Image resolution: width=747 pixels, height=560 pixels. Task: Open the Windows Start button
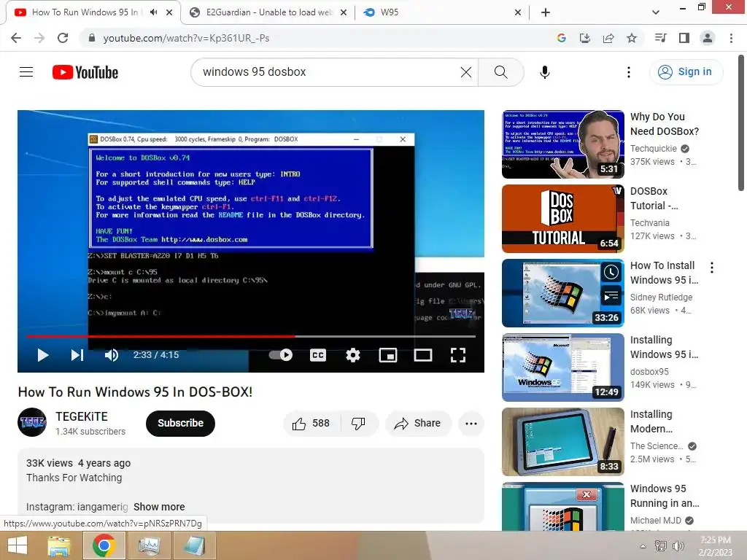pos(18,545)
